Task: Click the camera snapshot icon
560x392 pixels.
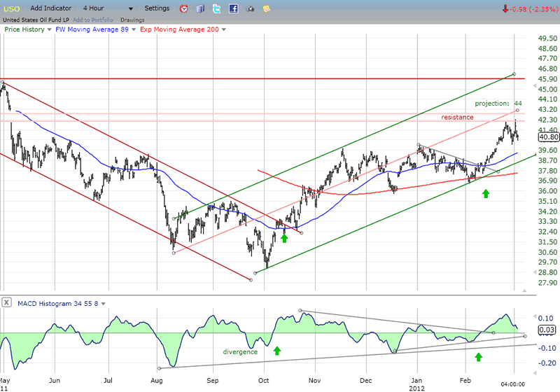Action: pos(250,8)
